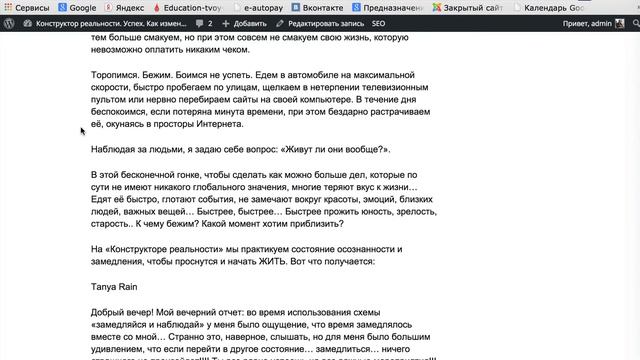Viewport: 640px width, 360px height.
Task: Click Редактировать запись in admin bar
Action: 320,24
